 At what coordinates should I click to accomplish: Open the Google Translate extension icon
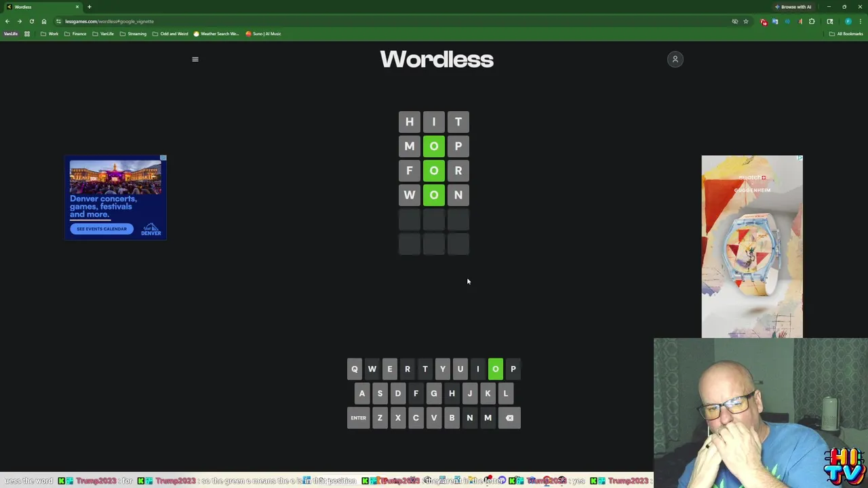pos(775,21)
